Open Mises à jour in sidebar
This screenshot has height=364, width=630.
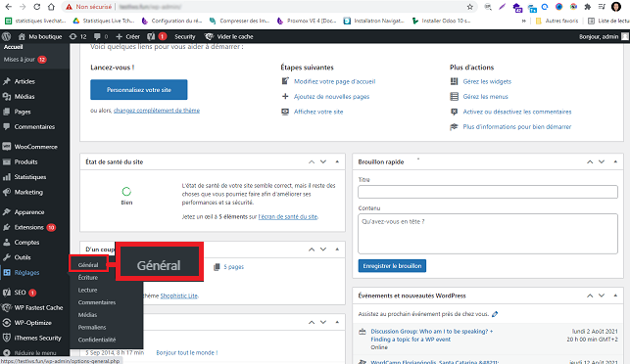[24, 60]
